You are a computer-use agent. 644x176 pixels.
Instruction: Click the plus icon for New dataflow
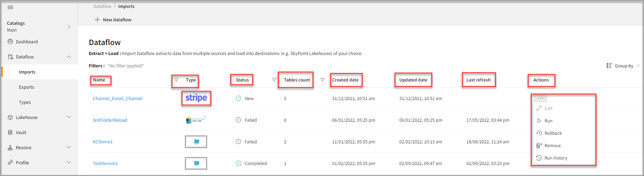tap(97, 20)
